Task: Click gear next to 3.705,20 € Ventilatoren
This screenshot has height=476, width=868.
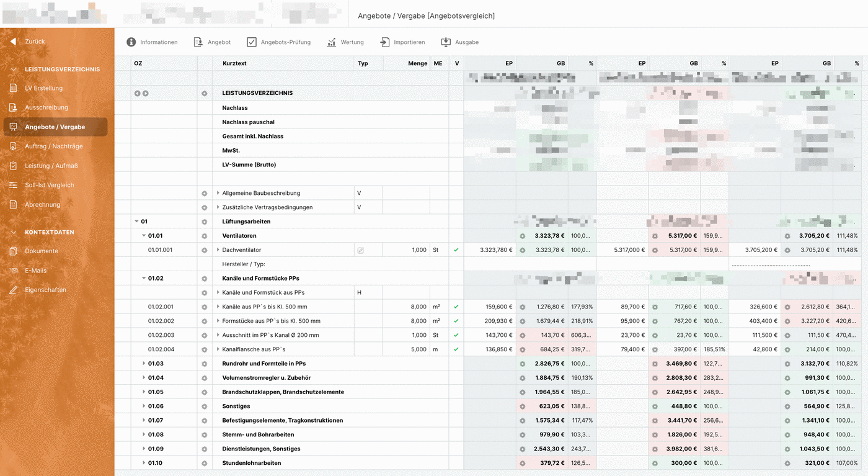Action: tap(787, 236)
